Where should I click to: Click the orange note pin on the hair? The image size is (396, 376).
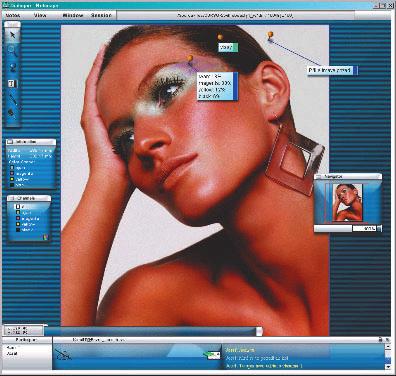click(220, 37)
